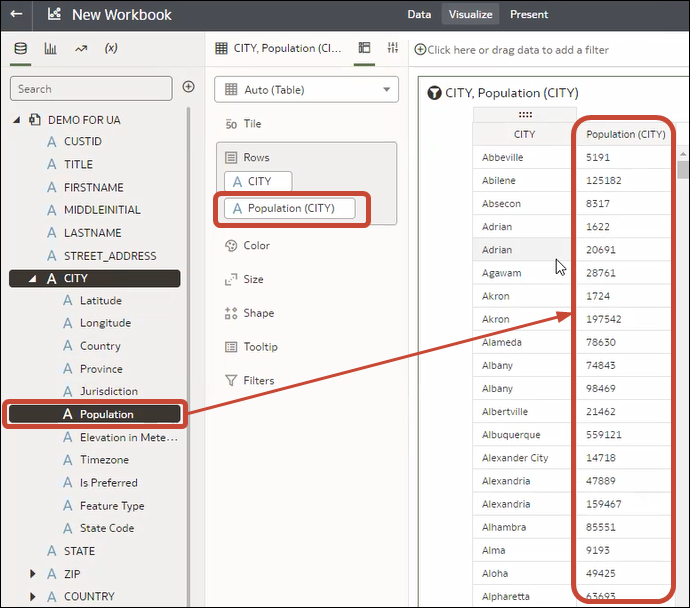Select the Country attribute under CITY
This screenshot has width=690, height=608.
pyautogui.click(x=100, y=346)
